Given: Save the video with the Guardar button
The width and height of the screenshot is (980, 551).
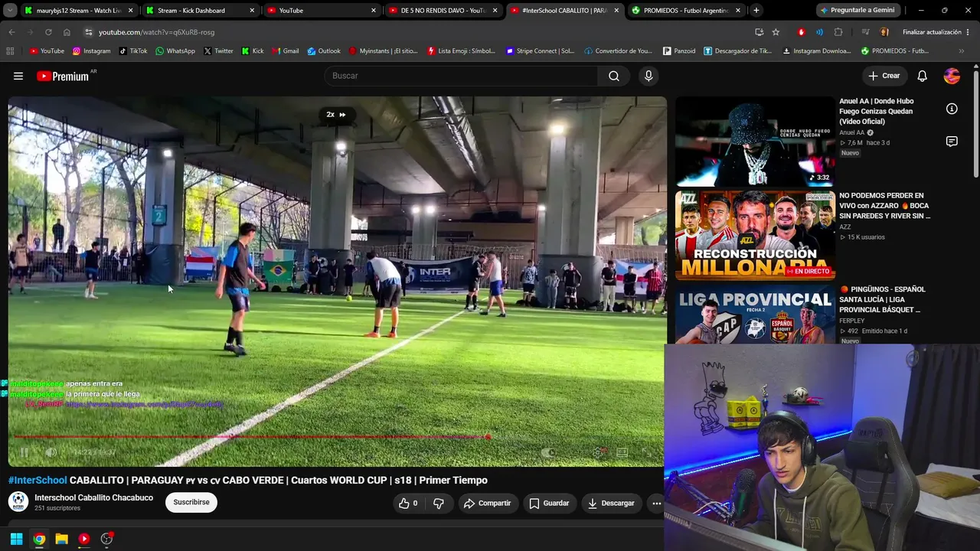Looking at the screenshot, I should tap(549, 503).
